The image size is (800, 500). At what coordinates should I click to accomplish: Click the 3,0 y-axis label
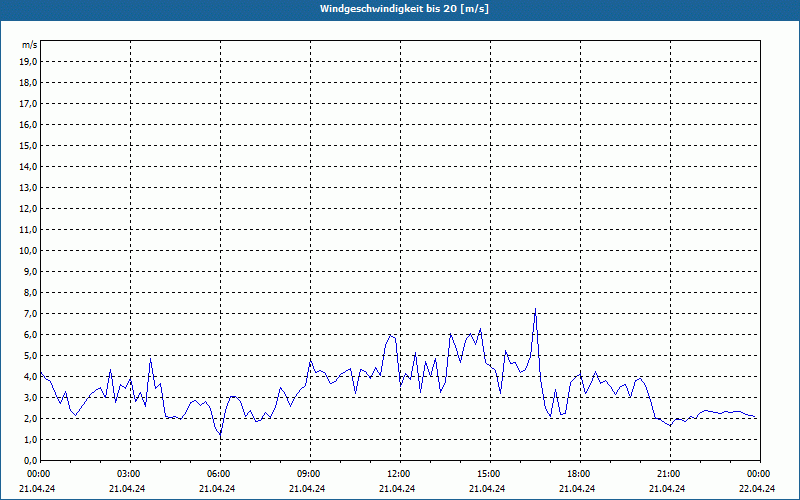30,397
